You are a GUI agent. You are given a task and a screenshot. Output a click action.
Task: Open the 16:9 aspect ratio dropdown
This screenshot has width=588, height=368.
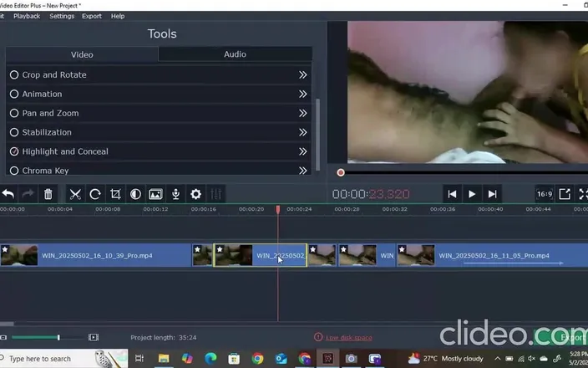click(545, 194)
